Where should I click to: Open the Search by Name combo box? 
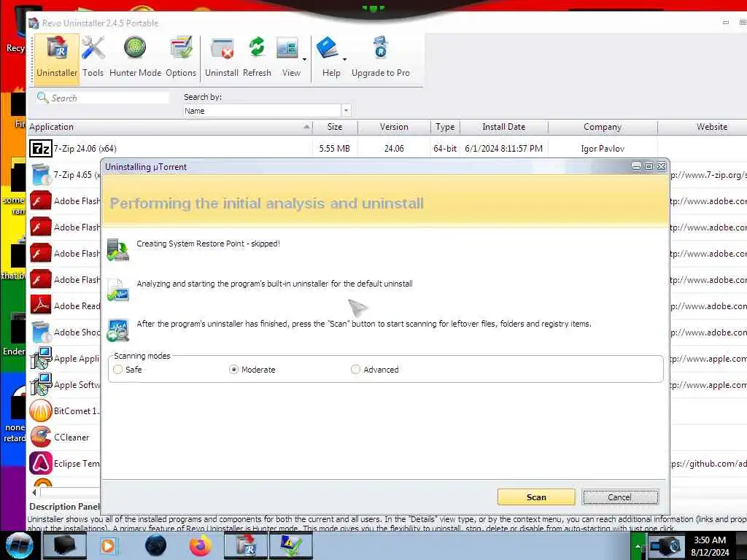[x=267, y=111]
